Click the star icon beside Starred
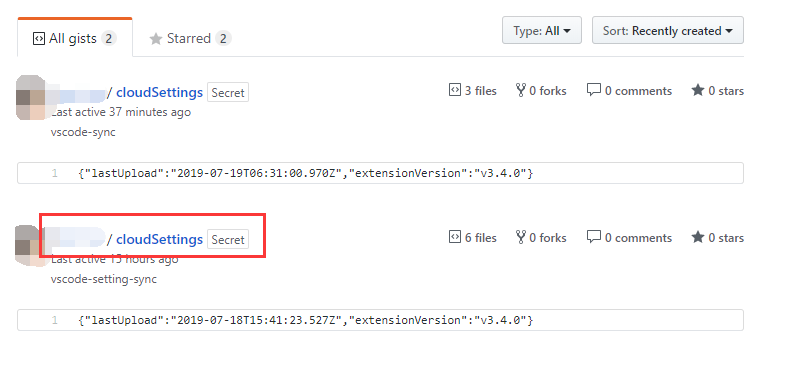The width and height of the screenshot is (793, 379). tap(155, 39)
